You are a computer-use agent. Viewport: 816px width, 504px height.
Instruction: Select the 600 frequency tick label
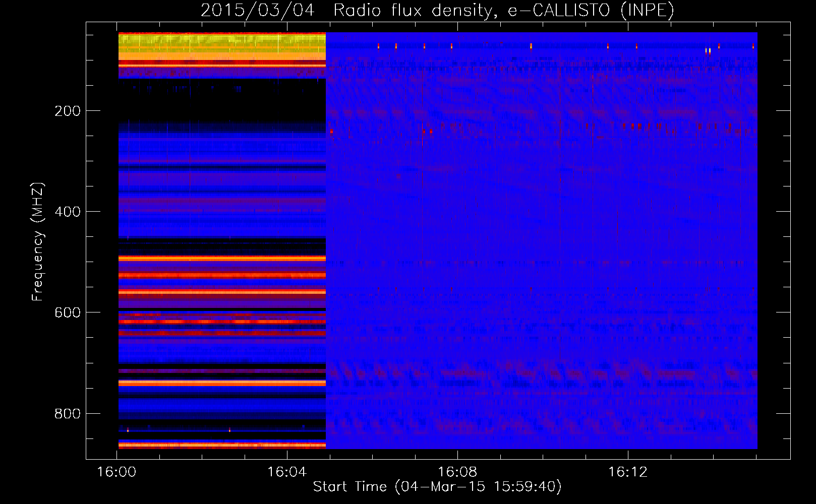pyautogui.click(x=68, y=312)
